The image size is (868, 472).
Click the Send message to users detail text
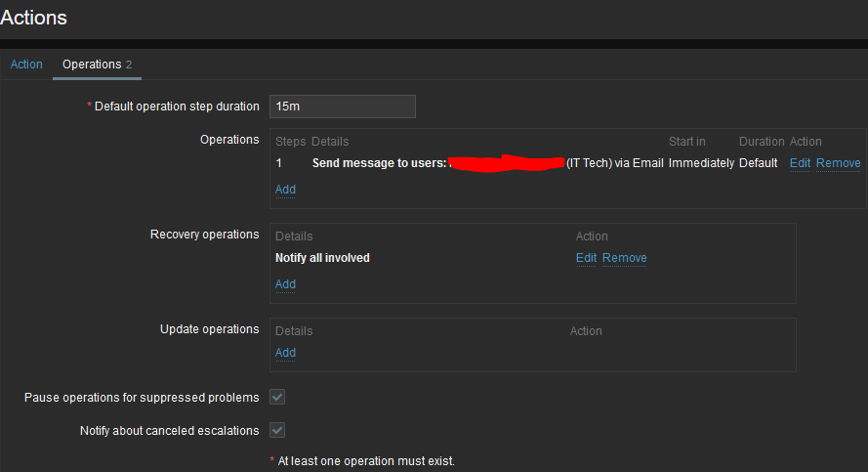tap(379, 163)
